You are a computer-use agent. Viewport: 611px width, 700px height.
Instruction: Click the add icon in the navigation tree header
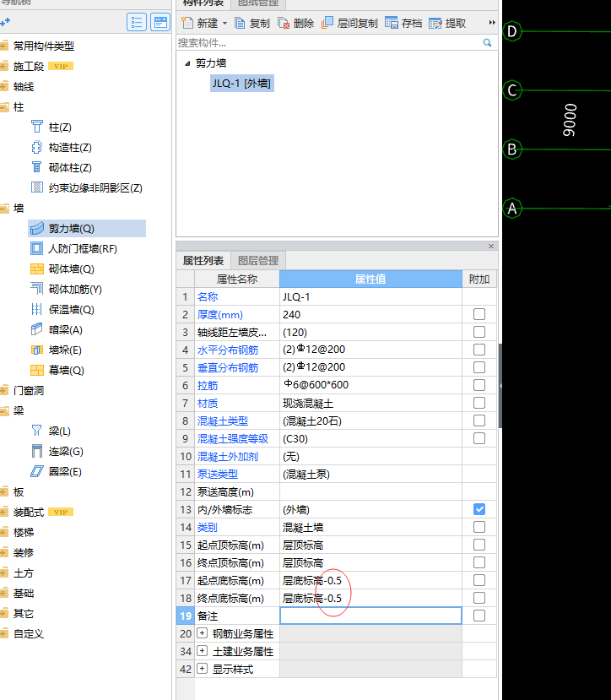tap(5, 22)
